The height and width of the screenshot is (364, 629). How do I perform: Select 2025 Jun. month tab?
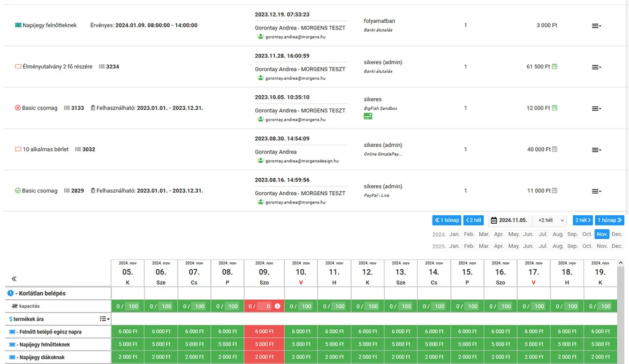tap(528, 246)
